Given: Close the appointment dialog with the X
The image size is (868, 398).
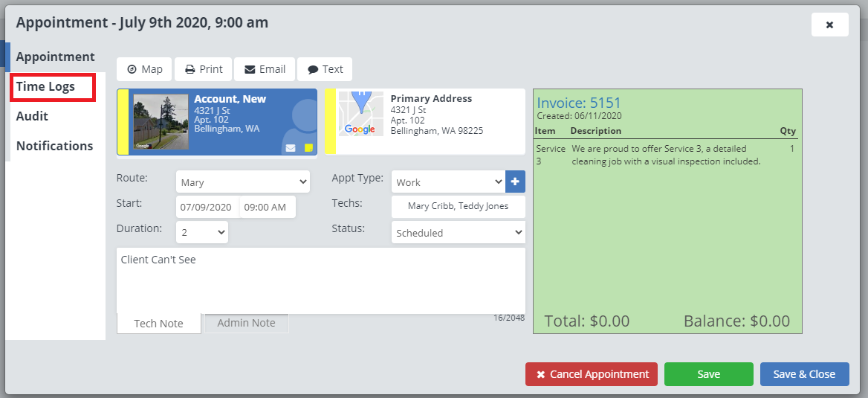Looking at the screenshot, I should click(829, 25).
